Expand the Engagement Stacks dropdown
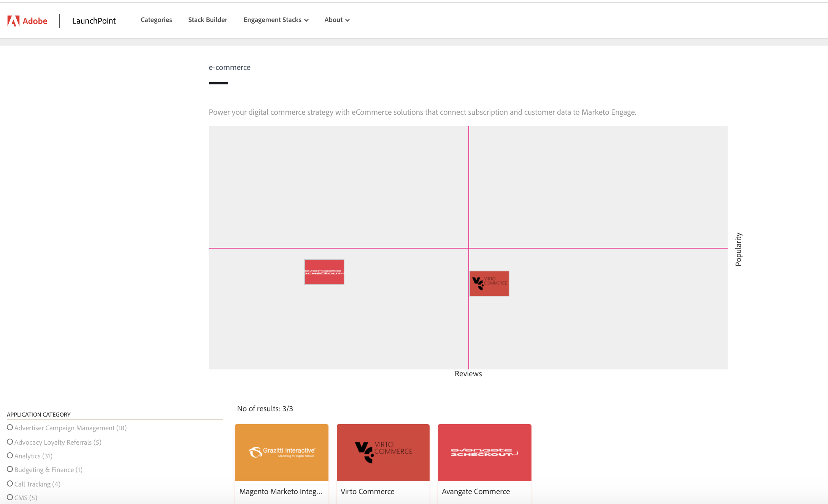The image size is (828, 504). 276,20
